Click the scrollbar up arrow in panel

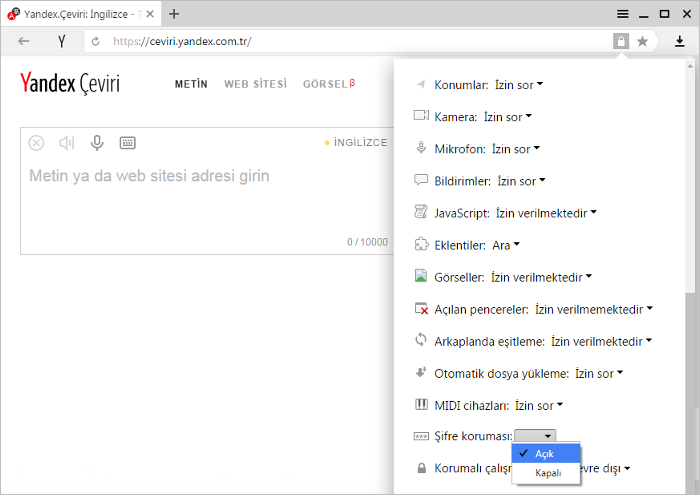click(690, 66)
